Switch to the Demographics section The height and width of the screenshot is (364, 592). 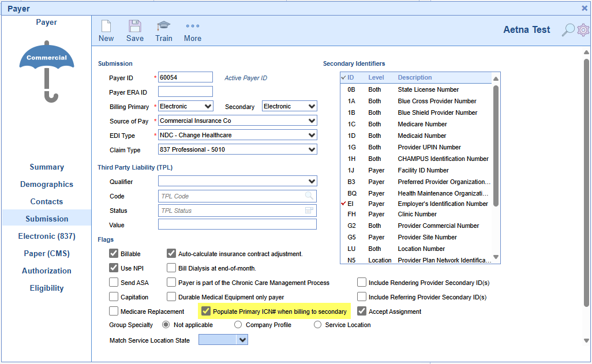coord(47,185)
